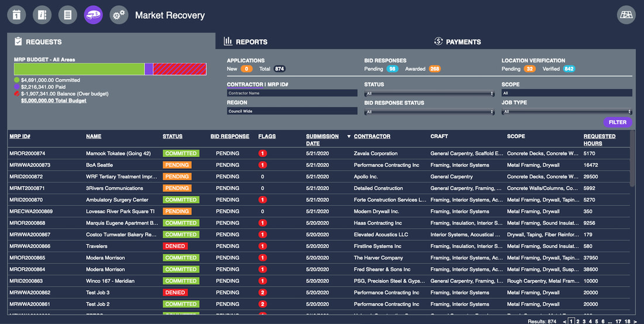The image size is (644, 324).
Task: Click the green Committed segment of budget bar
Action: pos(79,69)
